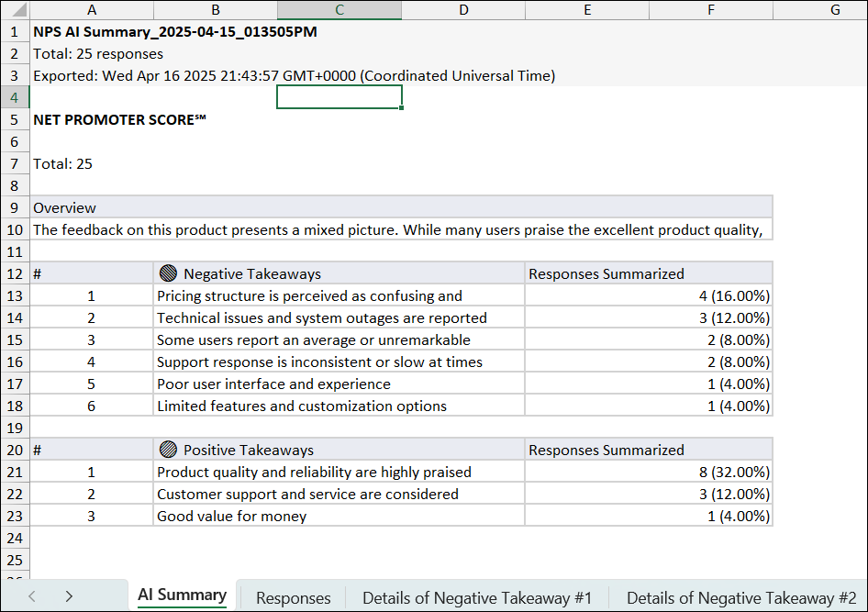868x612 pixels.
Task: Click the feedback overview paragraph cell
Action: click(x=401, y=229)
